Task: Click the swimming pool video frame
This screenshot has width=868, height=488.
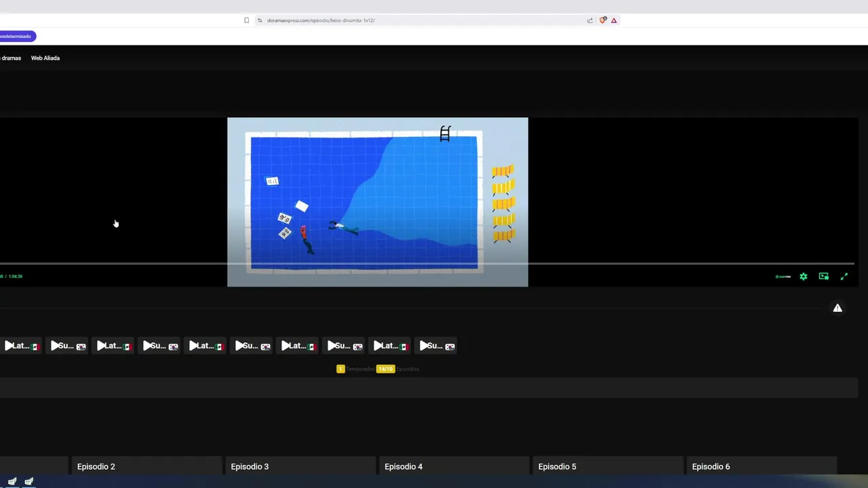Action: [x=378, y=202]
